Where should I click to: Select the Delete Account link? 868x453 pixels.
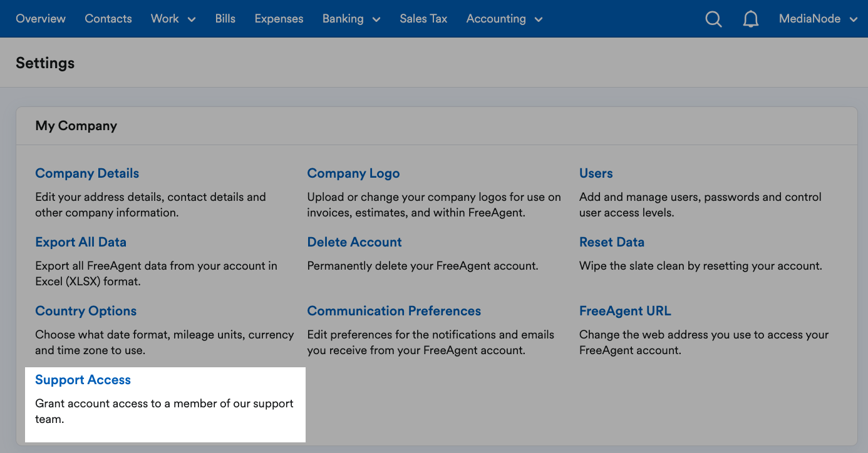coord(354,242)
